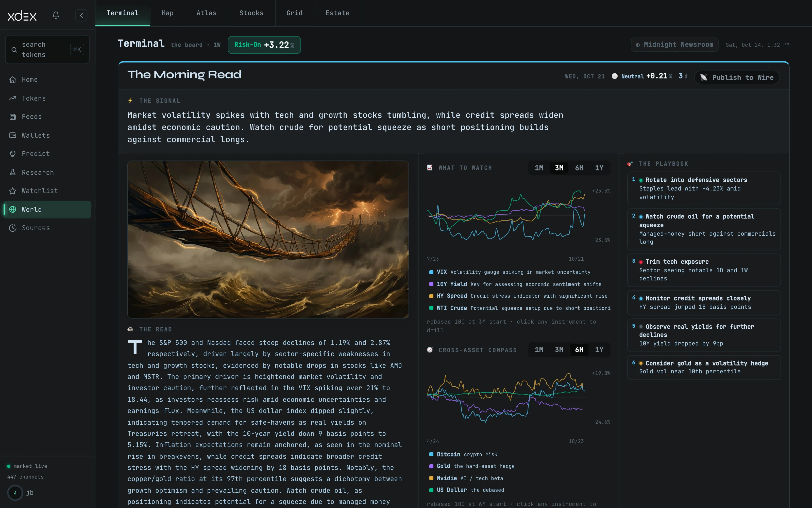This screenshot has width=812, height=508.
Task: Switch to the Stocks tab
Action: click(251, 13)
